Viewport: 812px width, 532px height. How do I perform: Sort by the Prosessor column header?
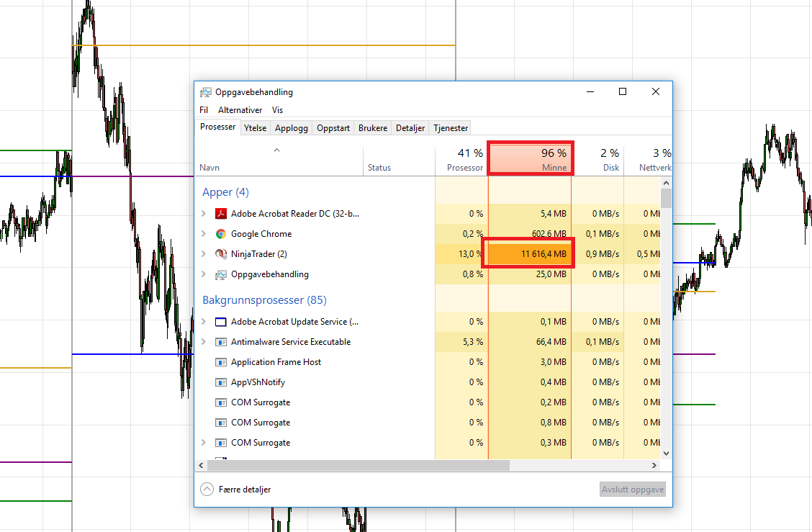tap(461, 160)
